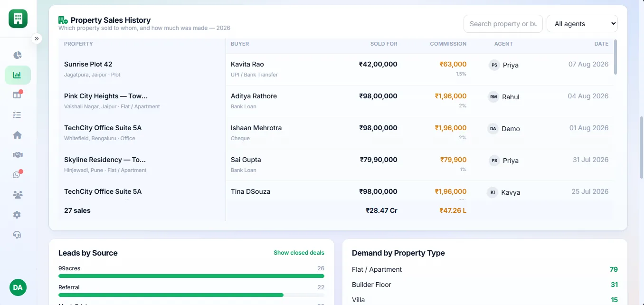Click the green building app logo
The image size is (644, 305).
(18, 19)
